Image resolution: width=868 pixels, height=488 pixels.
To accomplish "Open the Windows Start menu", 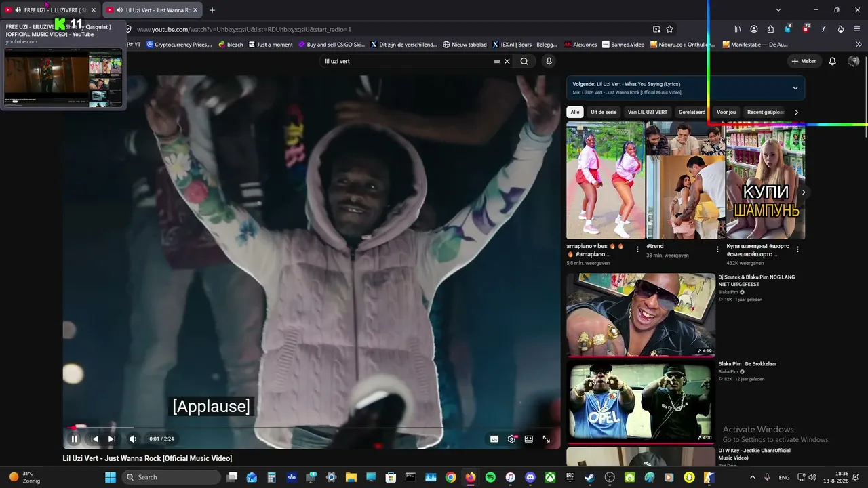I will (x=111, y=477).
